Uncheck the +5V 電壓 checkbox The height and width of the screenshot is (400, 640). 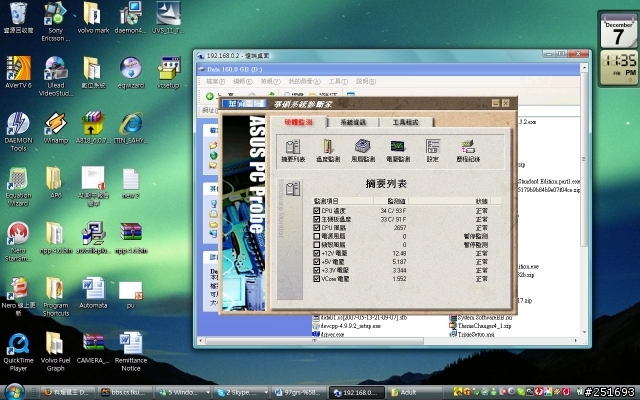316,262
